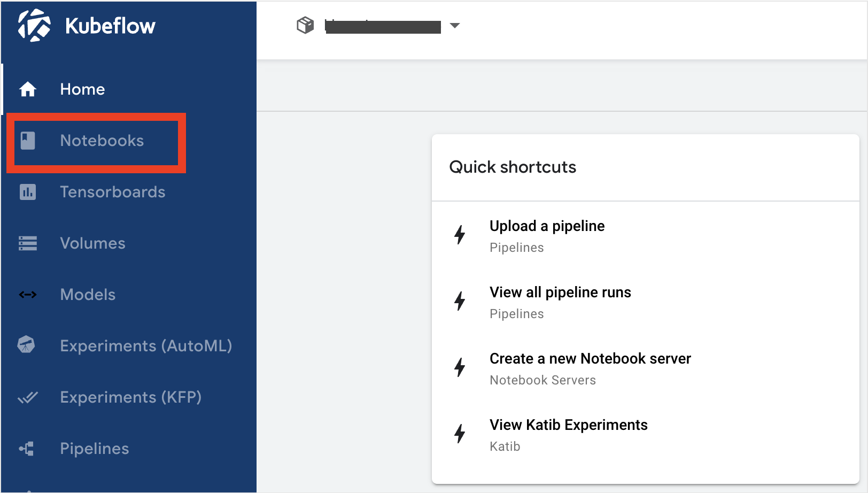Open Notebooks in the sidebar
This screenshot has height=493, width=868.
coord(102,141)
